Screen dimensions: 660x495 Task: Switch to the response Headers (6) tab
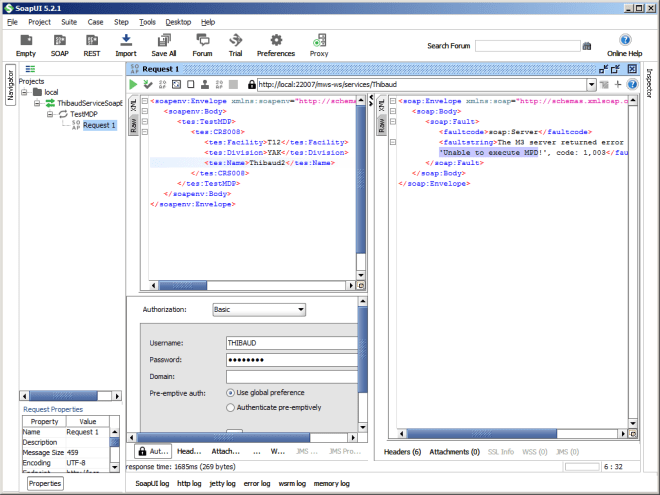point(403,452)
